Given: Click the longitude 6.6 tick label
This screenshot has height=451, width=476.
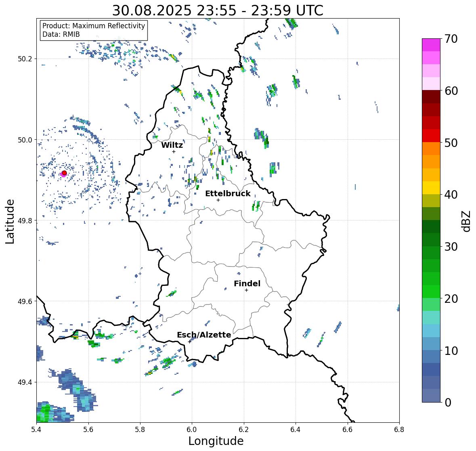Looking at the screenshot, I should [x=348, y=430].
